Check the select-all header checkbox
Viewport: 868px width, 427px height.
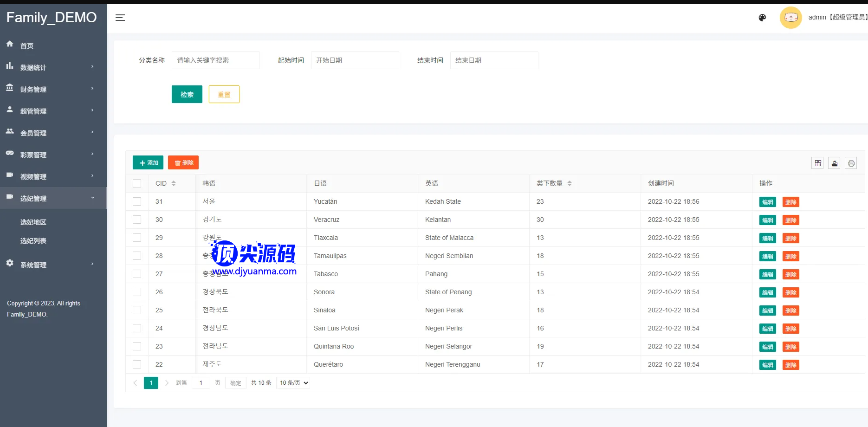(137, 183)
